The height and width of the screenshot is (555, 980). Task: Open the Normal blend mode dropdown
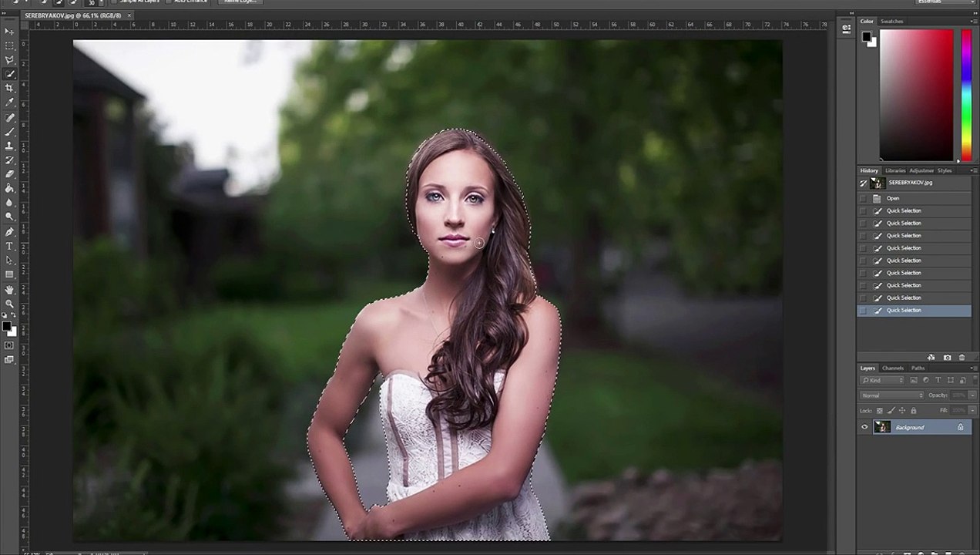(892, 395)
